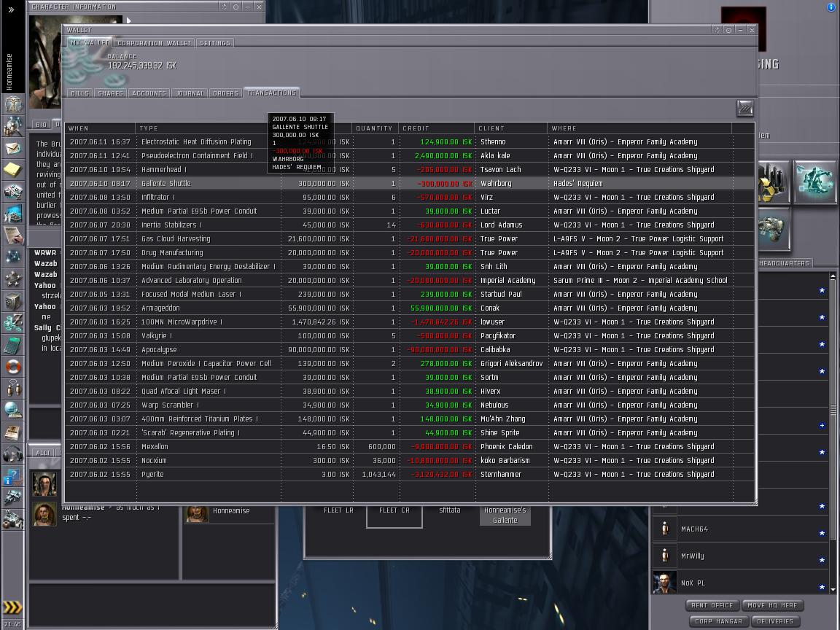Viewport: 840px width, 630px height.
Task: Select the Fleet LR channel tab
Action: coord(338,510)
